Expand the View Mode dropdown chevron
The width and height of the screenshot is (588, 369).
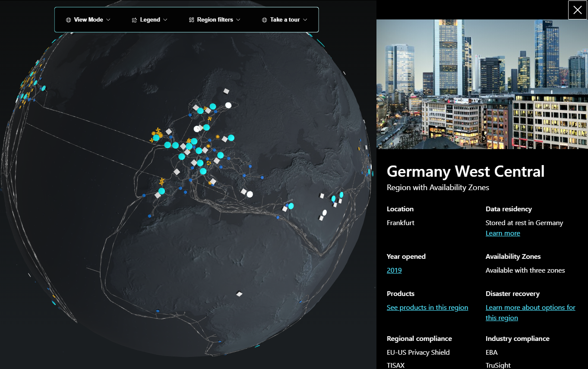tap(108, 20)
